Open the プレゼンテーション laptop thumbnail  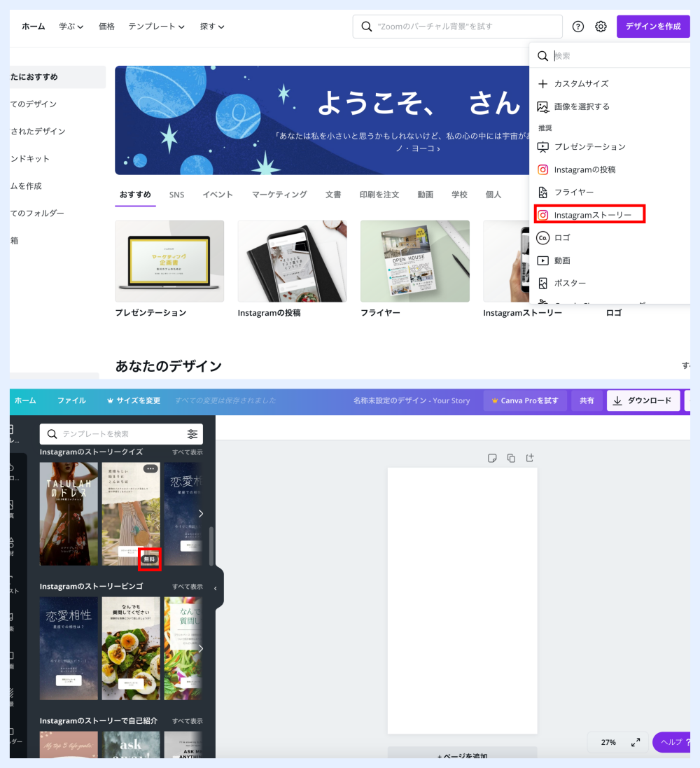pos(169,261)
